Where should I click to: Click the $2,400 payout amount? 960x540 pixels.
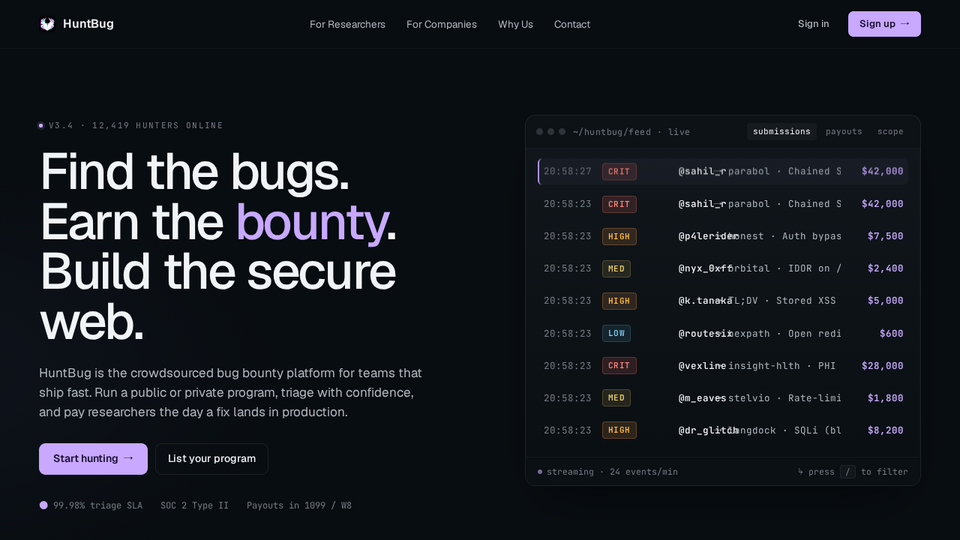tap(885, 269)
